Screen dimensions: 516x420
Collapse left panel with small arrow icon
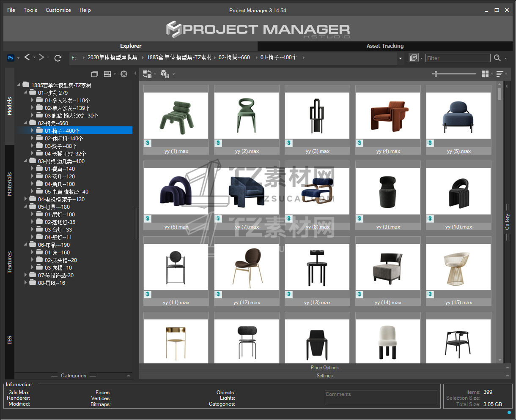[135, 74]
